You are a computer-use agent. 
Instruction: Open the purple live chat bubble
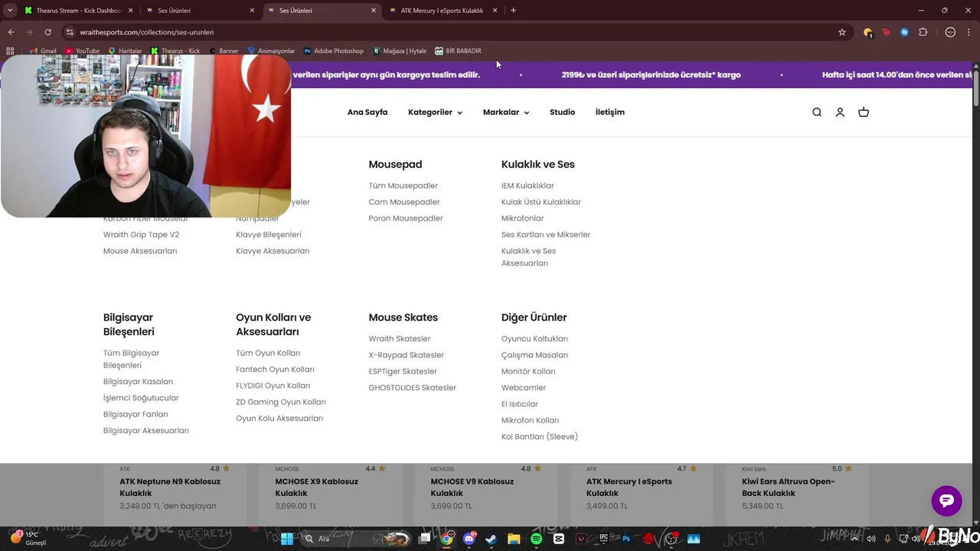pos(946,500)
